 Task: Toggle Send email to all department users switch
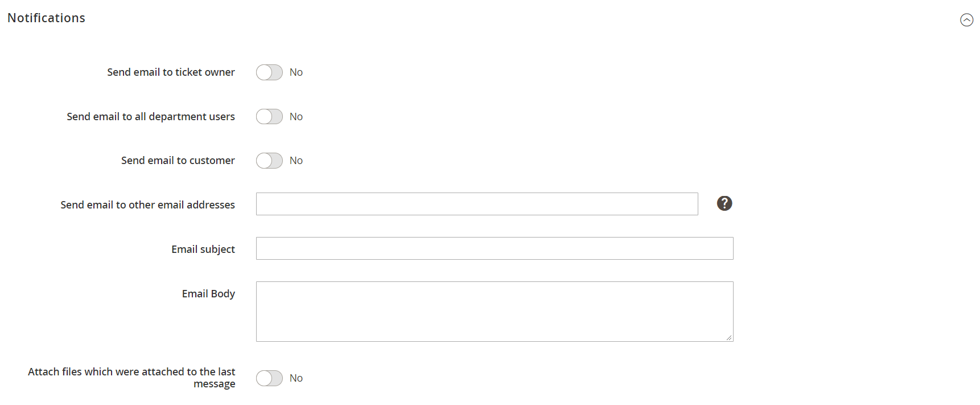tap(269, 117)
